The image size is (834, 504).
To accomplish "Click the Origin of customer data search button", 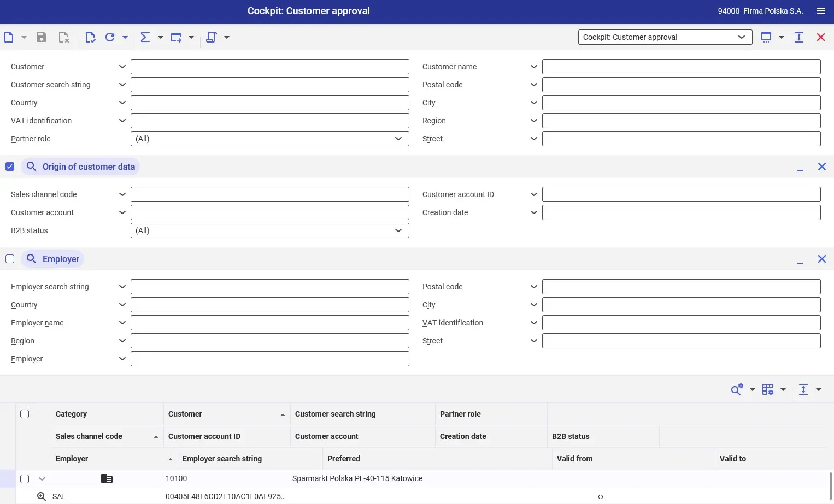I will (x=80, y=167).
